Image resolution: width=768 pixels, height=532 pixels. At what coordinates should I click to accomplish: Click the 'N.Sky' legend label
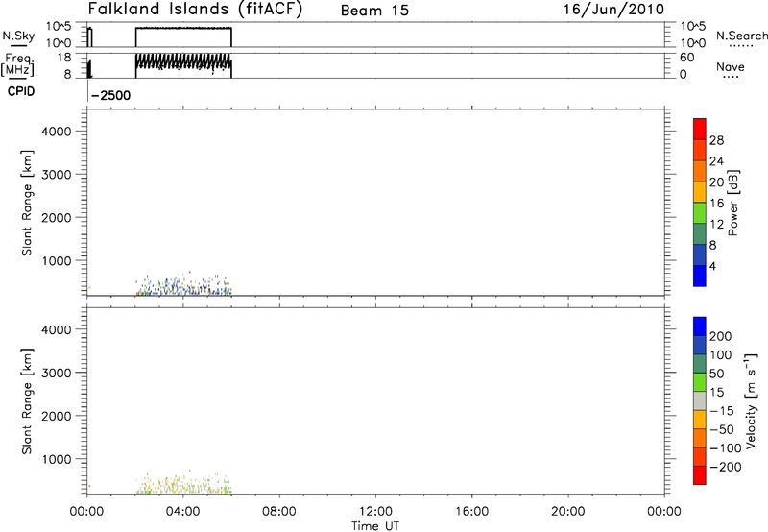[x=18, y=36]
